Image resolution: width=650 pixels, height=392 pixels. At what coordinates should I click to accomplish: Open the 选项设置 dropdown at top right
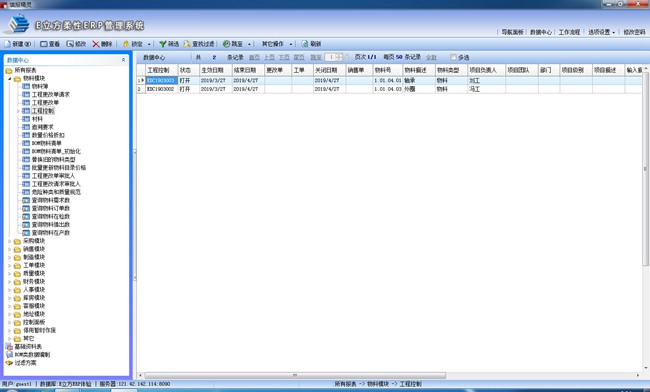click(601, 32)
